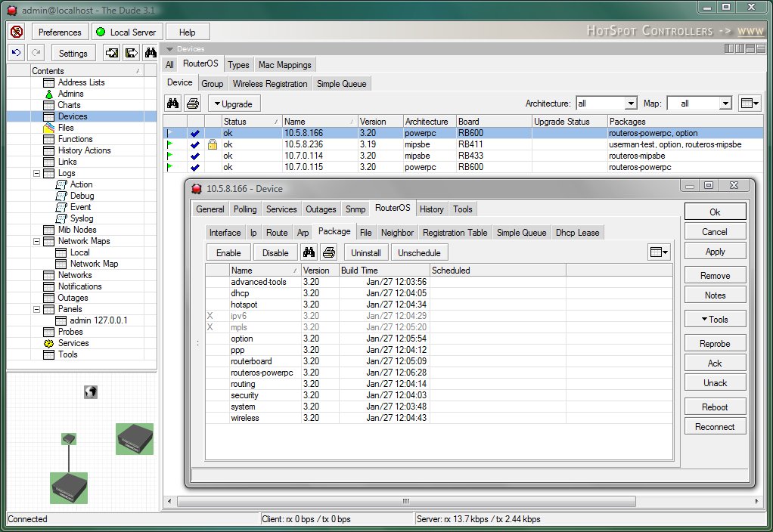Screen dimensions: 773x532
Task: Click the Reboot button
Action: (715, 407)
